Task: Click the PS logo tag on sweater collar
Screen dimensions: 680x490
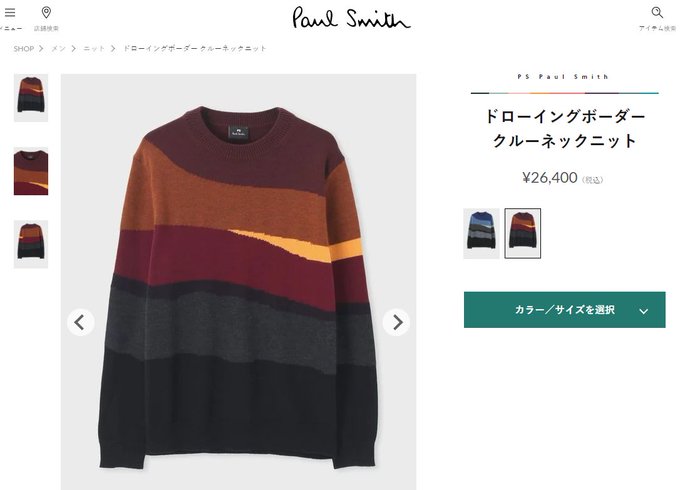Action: 238,132
